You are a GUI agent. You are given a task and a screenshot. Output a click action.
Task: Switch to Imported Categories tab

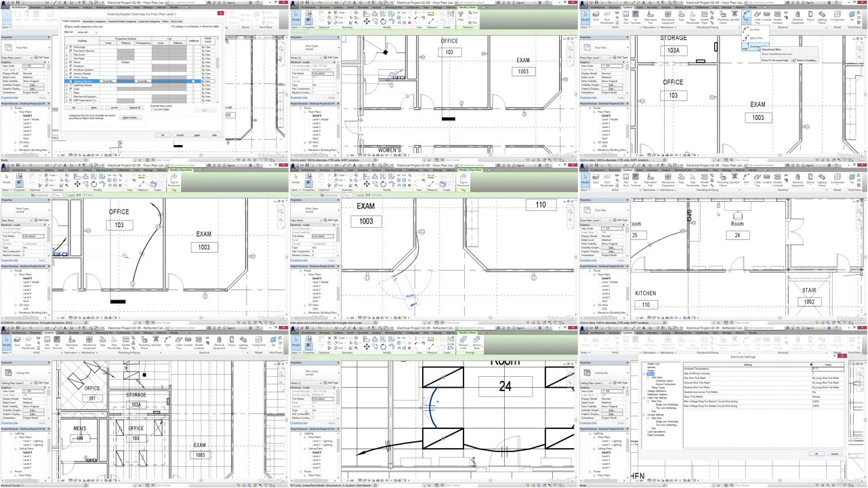pyautogui.click(x=149, y=21)
